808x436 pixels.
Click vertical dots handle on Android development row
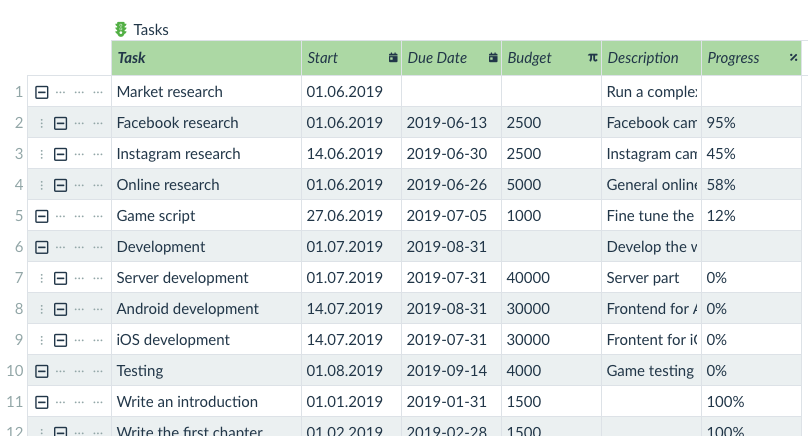pyautogui.click(x=42, y=309)
